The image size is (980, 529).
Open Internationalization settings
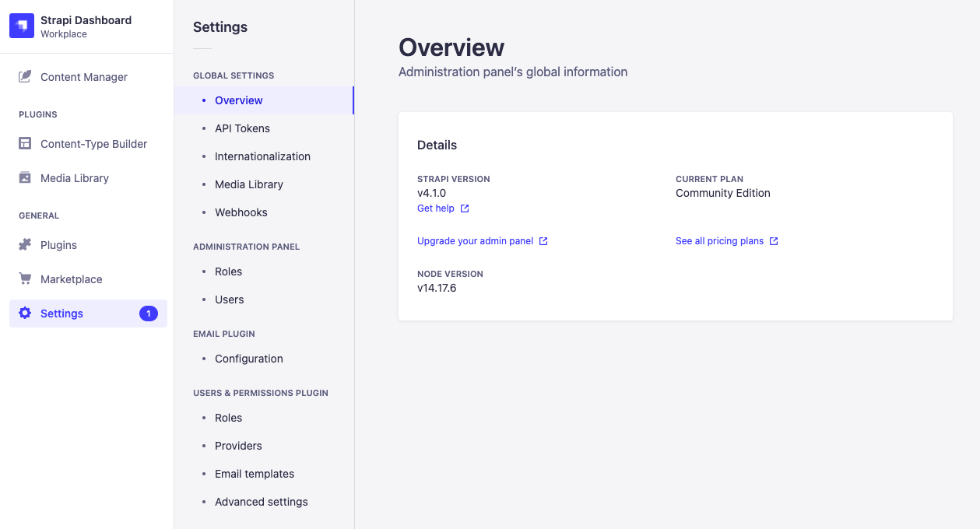coord(264,156)
